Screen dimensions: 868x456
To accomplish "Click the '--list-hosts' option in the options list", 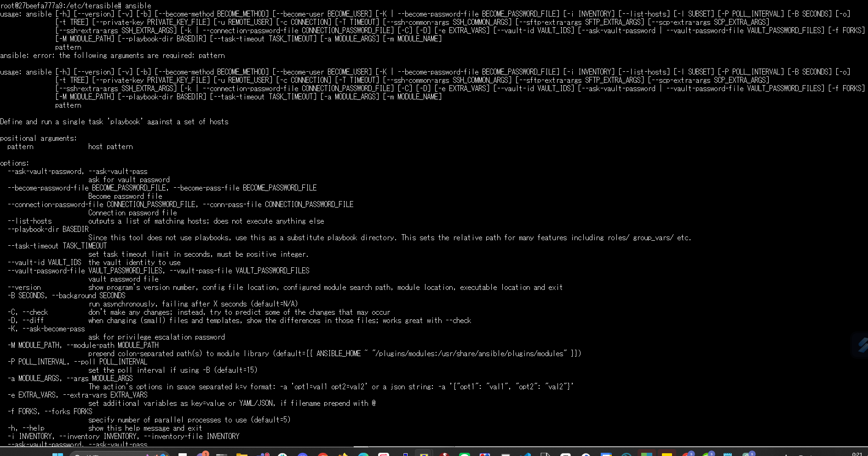I will (x=29, y=221).
